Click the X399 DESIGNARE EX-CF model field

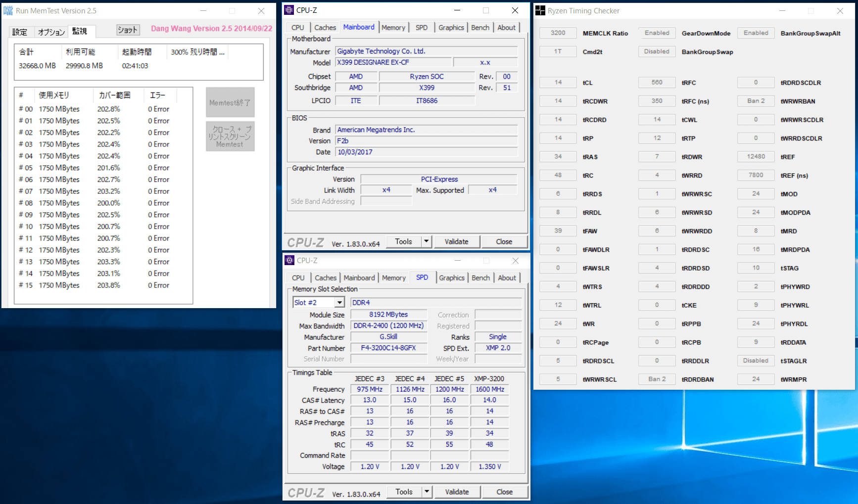(394, 62)
